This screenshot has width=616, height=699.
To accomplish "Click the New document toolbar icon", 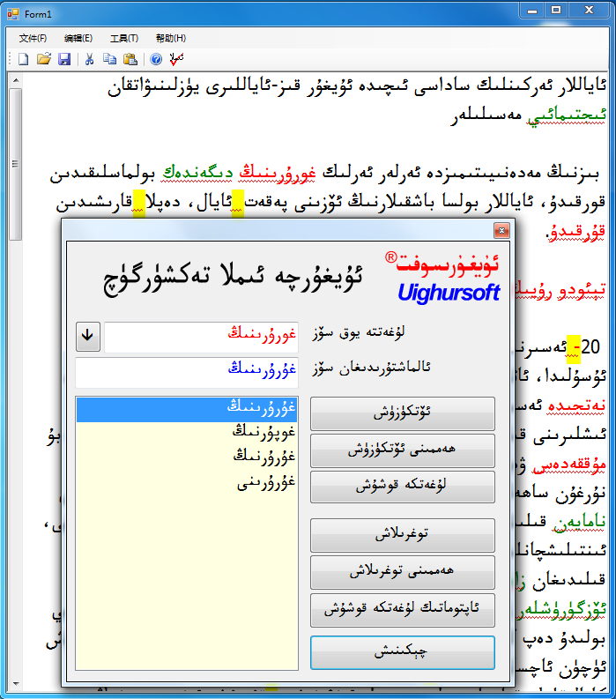I will pyautogui.click(x=23, y=59).
